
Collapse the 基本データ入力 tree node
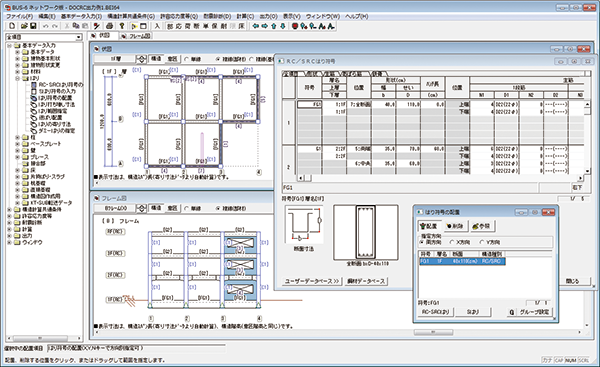pyautogui.click(x=9, y=46)
